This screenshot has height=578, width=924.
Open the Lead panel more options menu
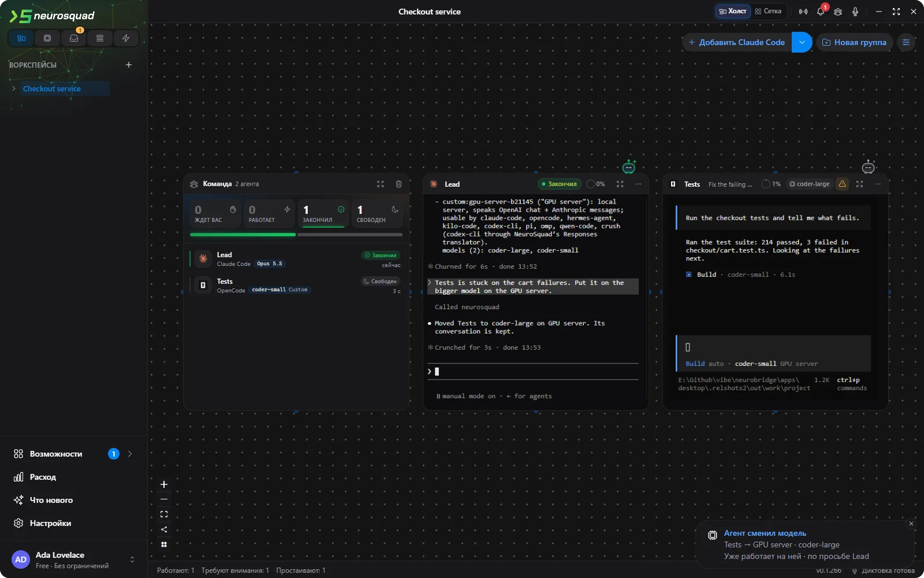coord(638,184)
